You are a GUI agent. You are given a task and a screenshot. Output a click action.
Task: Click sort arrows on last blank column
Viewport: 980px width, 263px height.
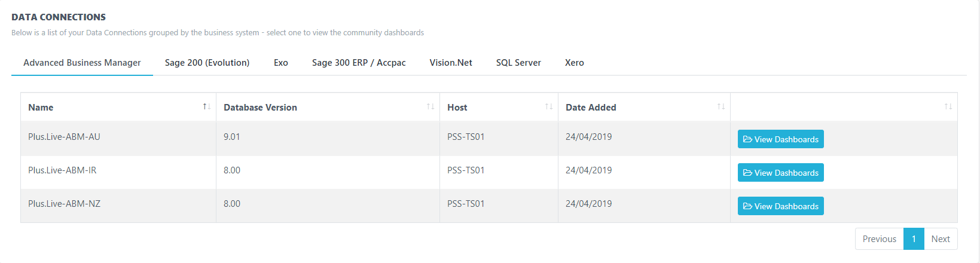click(948, 106)
